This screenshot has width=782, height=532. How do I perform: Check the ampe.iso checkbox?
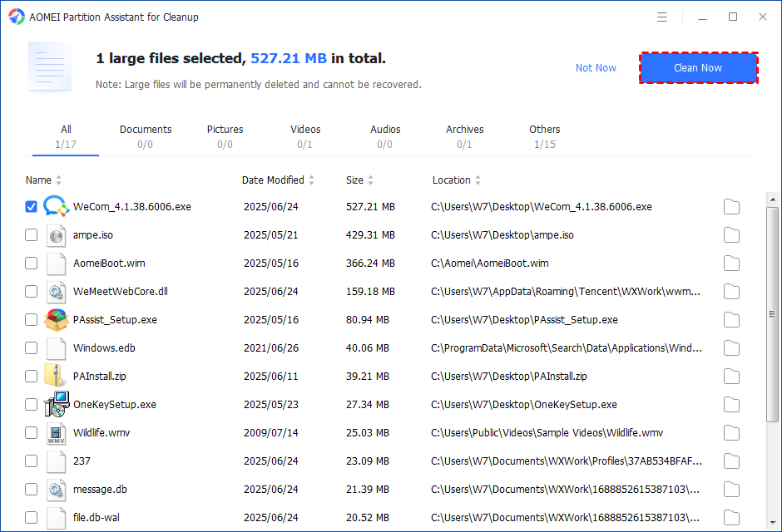[x=31, y=234]
